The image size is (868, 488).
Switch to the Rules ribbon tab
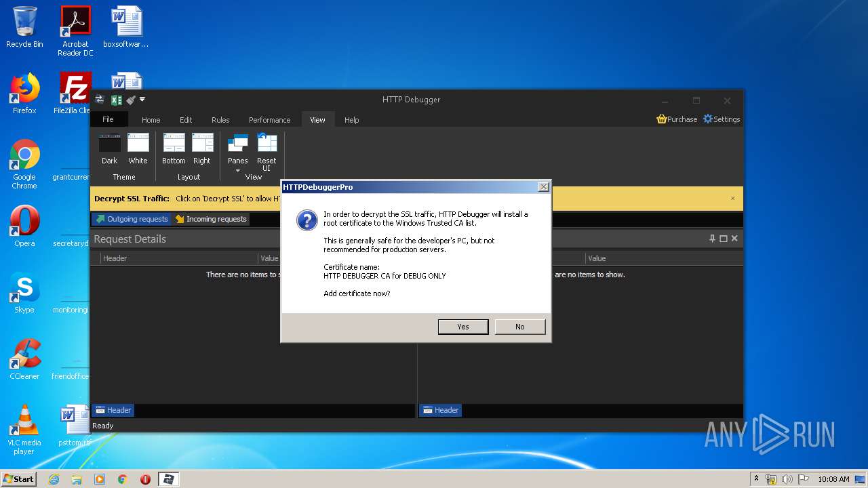tap(220, 120)
